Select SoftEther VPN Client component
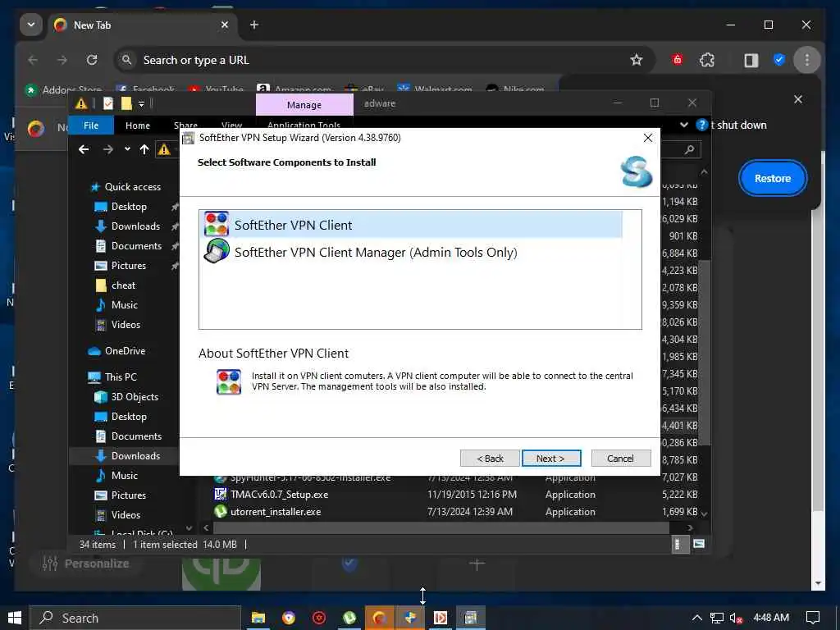The height and width of the screenshot is (630, 840). pyautogui.click(x=412, y=225)
